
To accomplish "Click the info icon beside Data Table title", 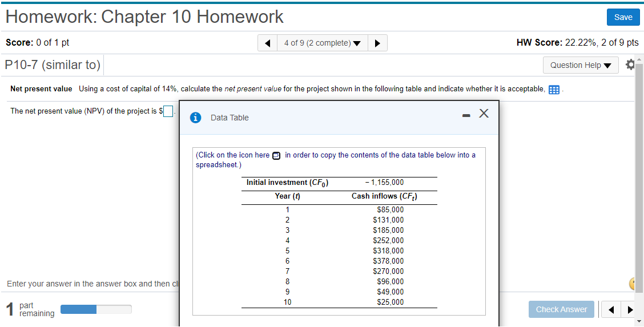I will tap(196, 118).
